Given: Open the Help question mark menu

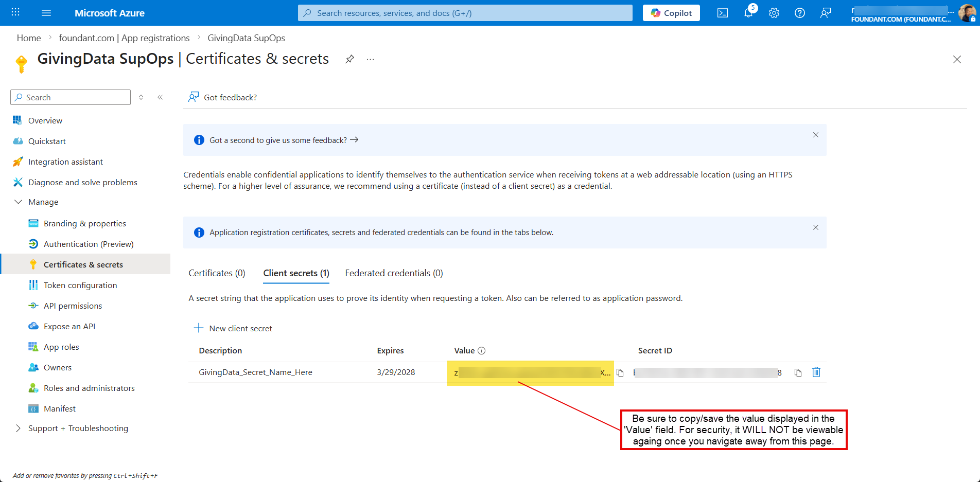Looking at the screenshot, I should (800, 13).
